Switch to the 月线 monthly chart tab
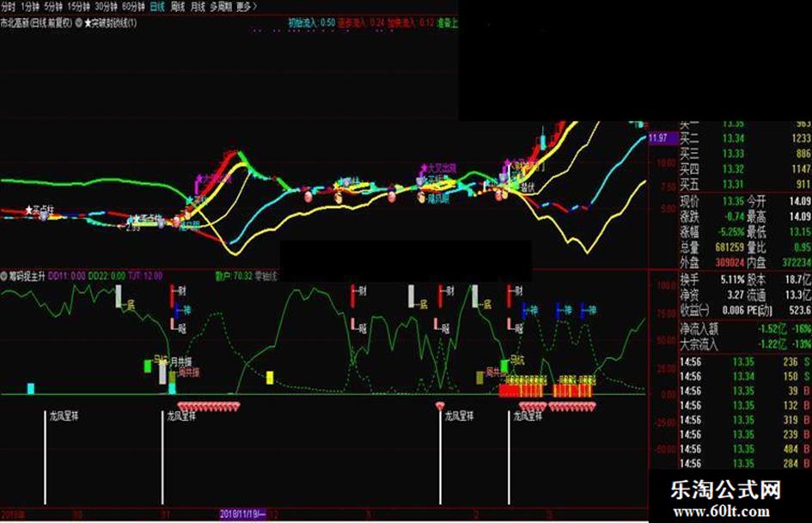The width and height of the screenshot is (812, 523). (x=198, y=7)
